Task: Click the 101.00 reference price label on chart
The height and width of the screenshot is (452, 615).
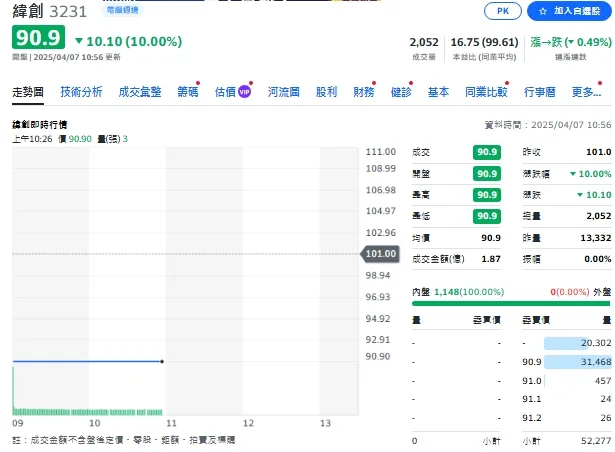Action: click(x=381, y=254)
